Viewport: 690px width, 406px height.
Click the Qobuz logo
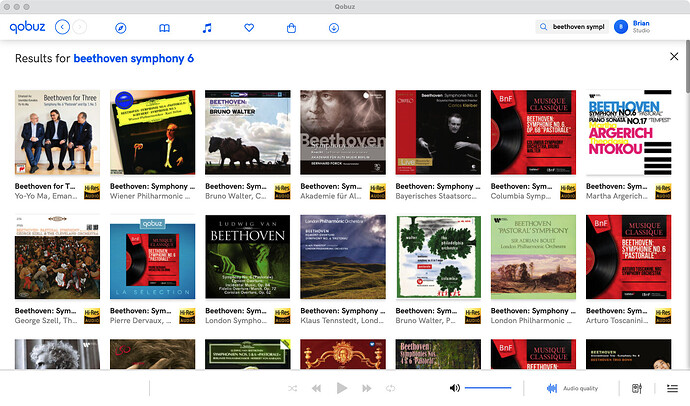pyautogui.click(x=26, y=28)
